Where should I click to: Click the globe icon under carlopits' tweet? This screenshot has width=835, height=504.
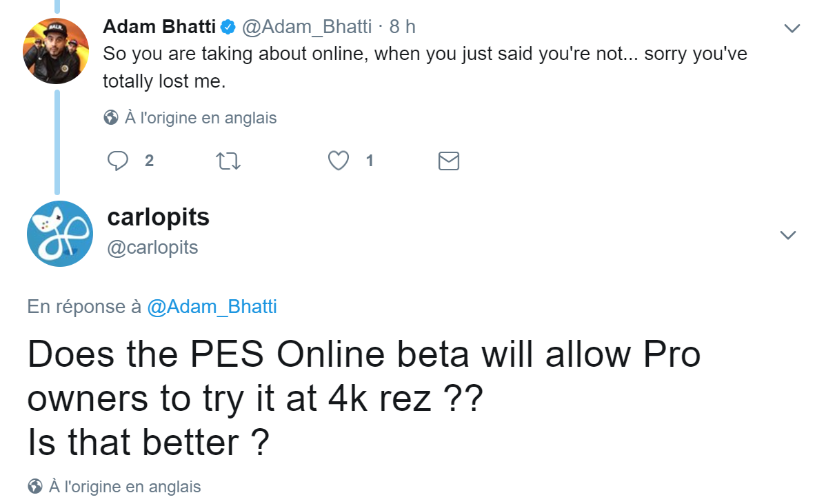coord(34,487)
